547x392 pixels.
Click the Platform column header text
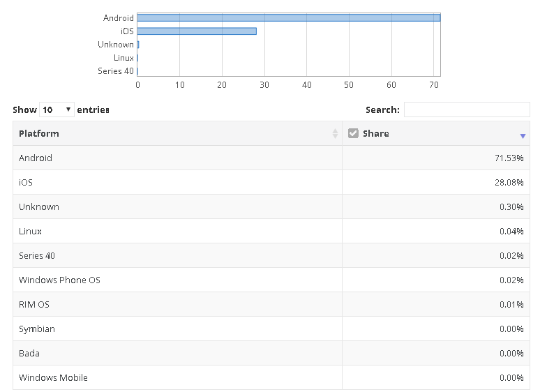(39, 133)
